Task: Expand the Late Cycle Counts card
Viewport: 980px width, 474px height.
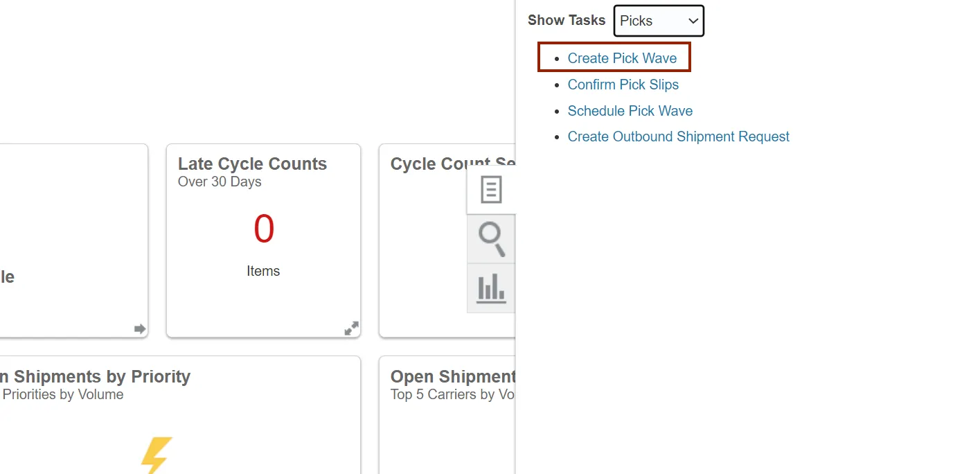Action: pos(352,328)
